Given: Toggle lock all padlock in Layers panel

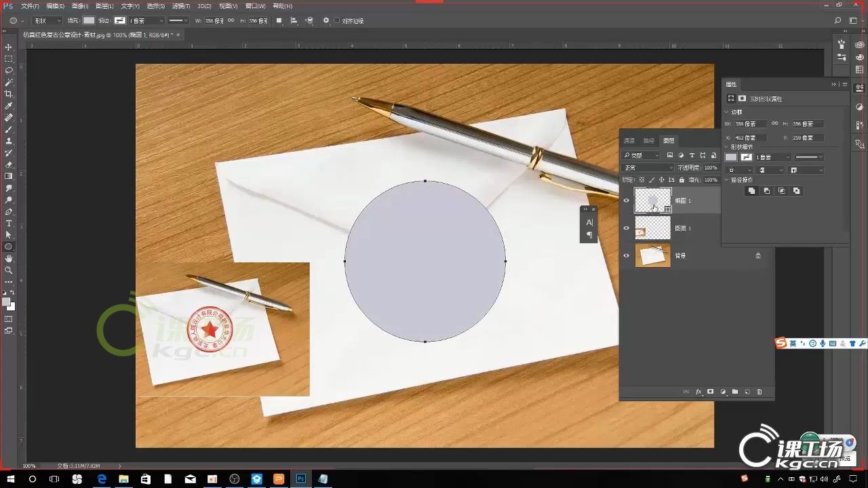Looking at the screenshot, I should [x=682, y=180].
